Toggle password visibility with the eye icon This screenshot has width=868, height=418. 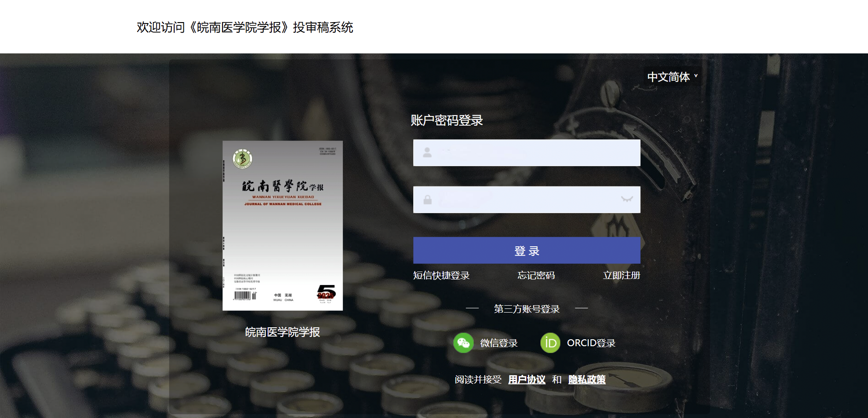(627, 199)
